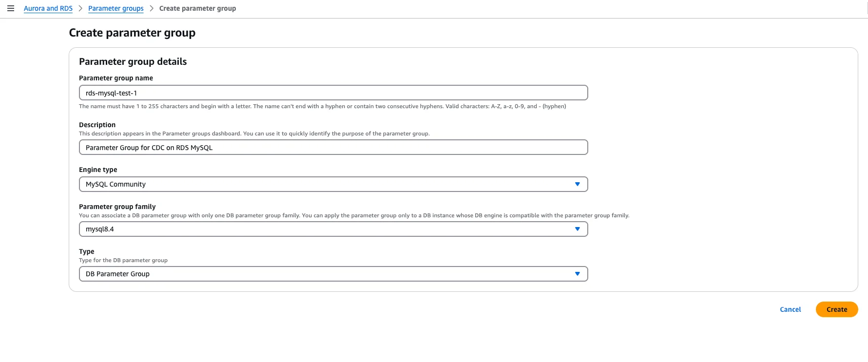Navigate back to Parameter groups breadcrumb
868x362 pixels.
coord(116,8)
